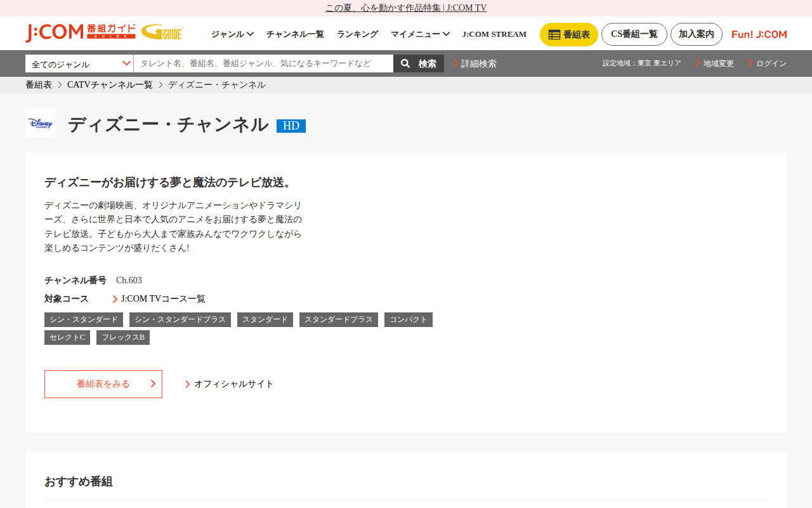This screenshot has height=508, width=812.
Task: Select the コンパクト course tag
Action: tap(409, 319)
